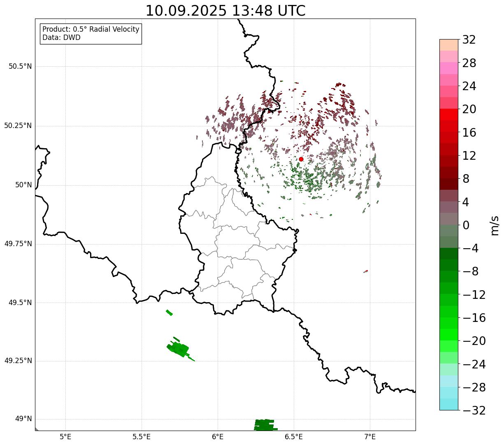Click the colorbar tick label 20
This screenshot has width=504, height=445.
[x=469, y=110]
